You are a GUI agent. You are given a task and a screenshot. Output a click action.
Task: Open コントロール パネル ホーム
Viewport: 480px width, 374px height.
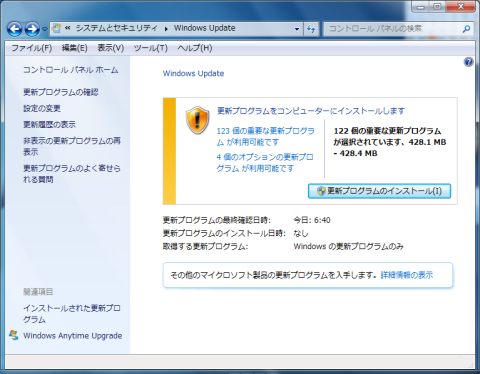(x=71, y=70)
